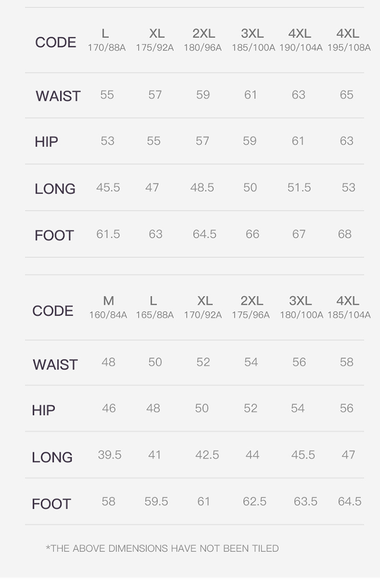Viewport: 380px width, 588px height.
Task: Select the LONG value 44
Action: pos(252,455)
